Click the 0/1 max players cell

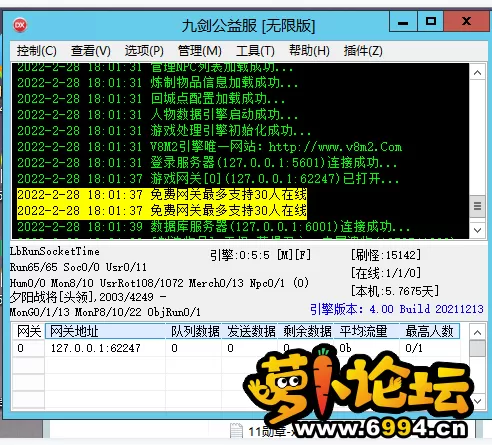414,348
